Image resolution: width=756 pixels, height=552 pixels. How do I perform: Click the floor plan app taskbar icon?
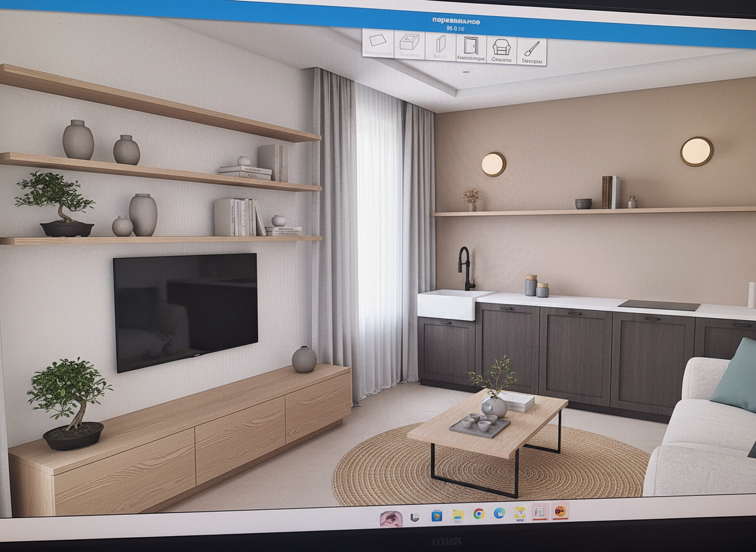click(540, 512)
